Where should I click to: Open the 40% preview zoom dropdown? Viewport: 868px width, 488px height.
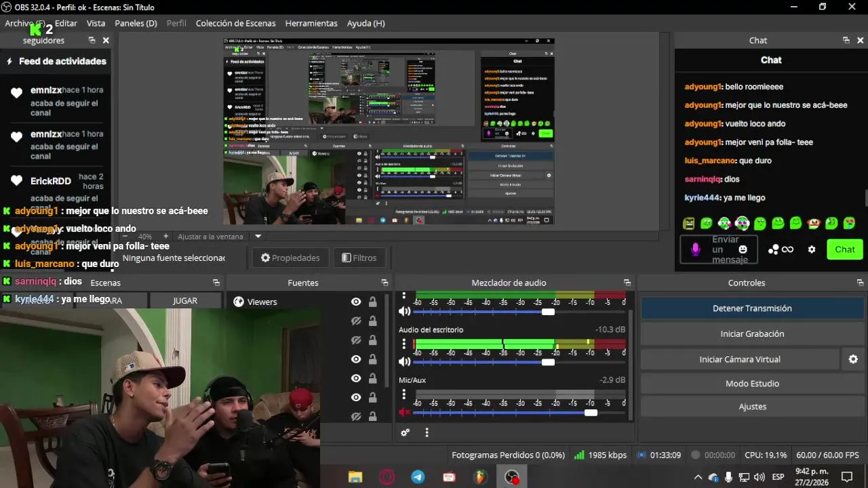point(146,237)
